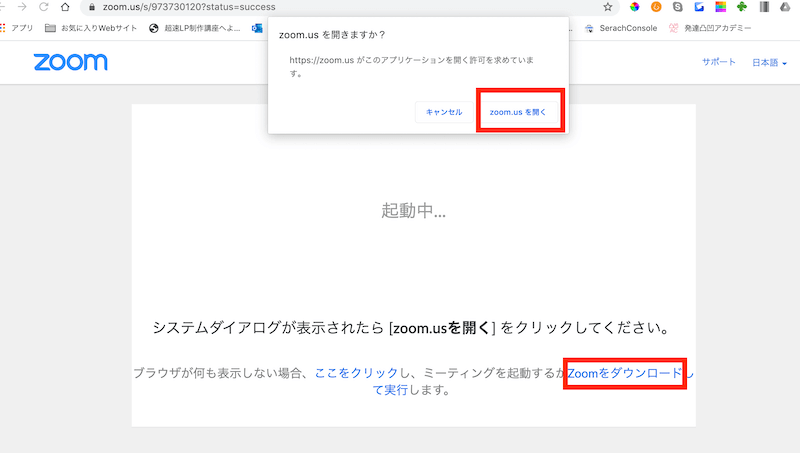The height and width of the screenshot is (453, 800).
Task: Open the お気に入りWebサイト bookmark folder
Action: click(x=91, y=28)
